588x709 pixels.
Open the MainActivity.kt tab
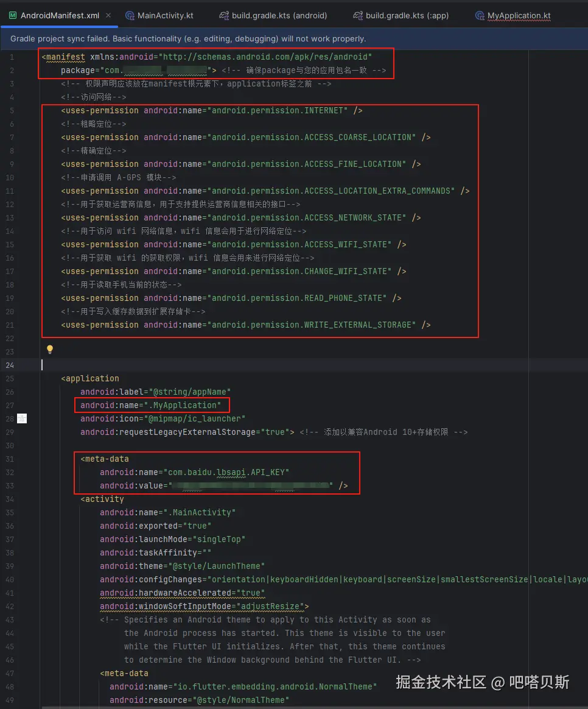click(x=159, y=15)
